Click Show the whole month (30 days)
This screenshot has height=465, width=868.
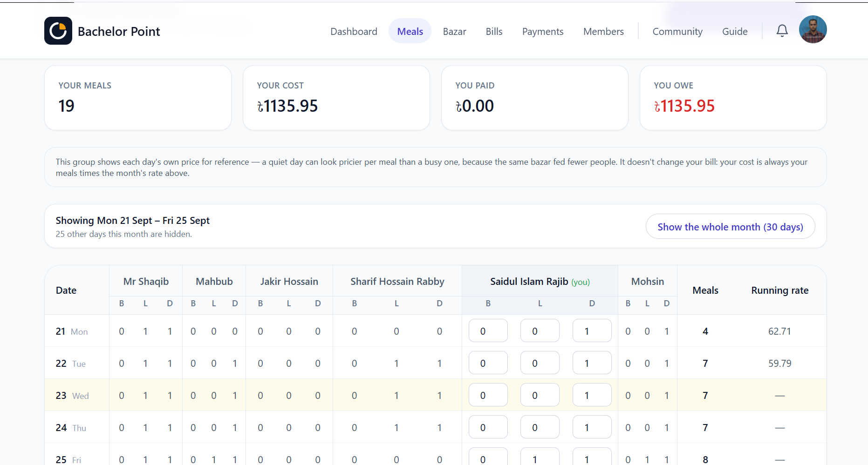(730, 227)
